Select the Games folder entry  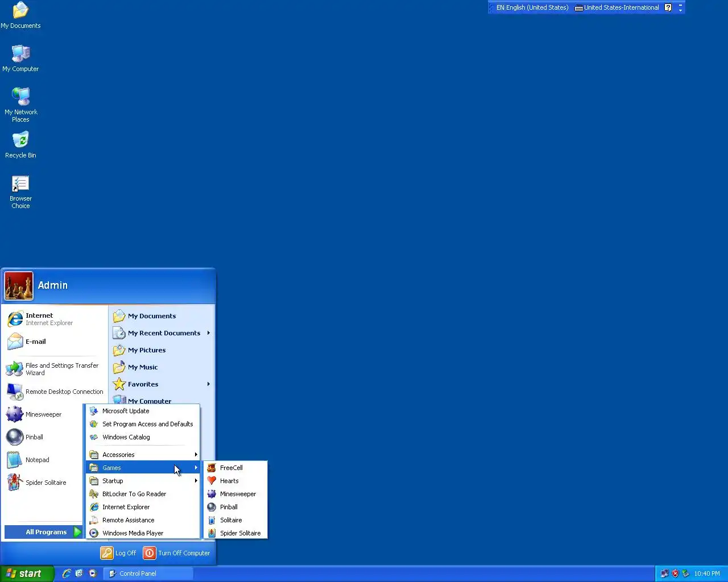[x=143, y=468]
